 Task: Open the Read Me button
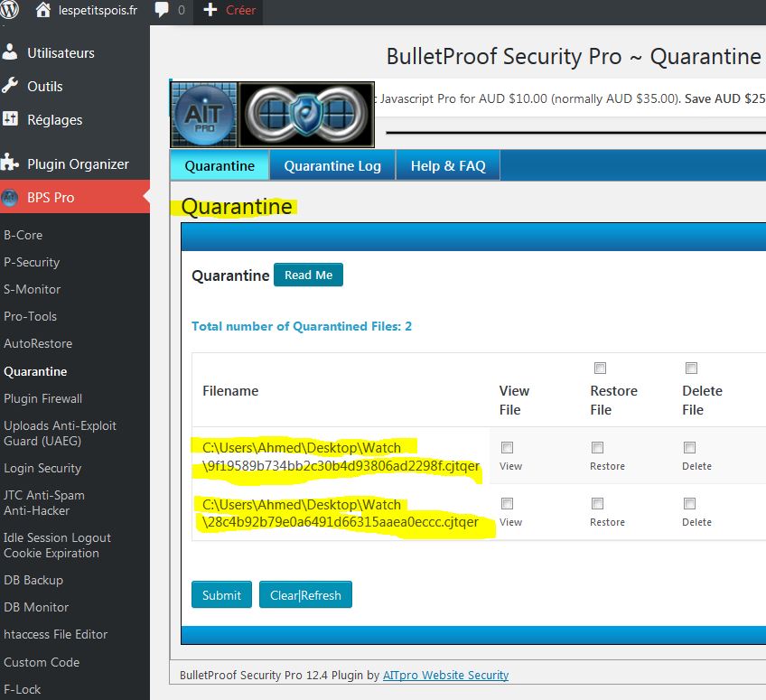pos(308,275)
